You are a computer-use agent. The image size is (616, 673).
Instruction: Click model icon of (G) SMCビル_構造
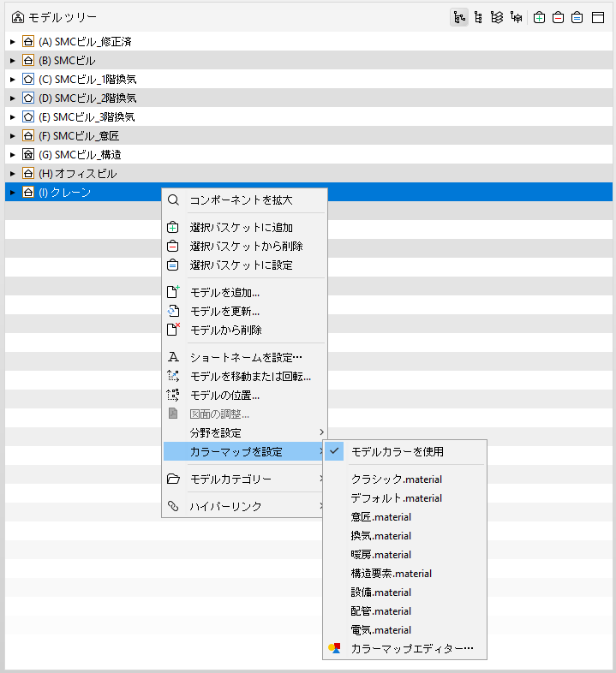28,154
